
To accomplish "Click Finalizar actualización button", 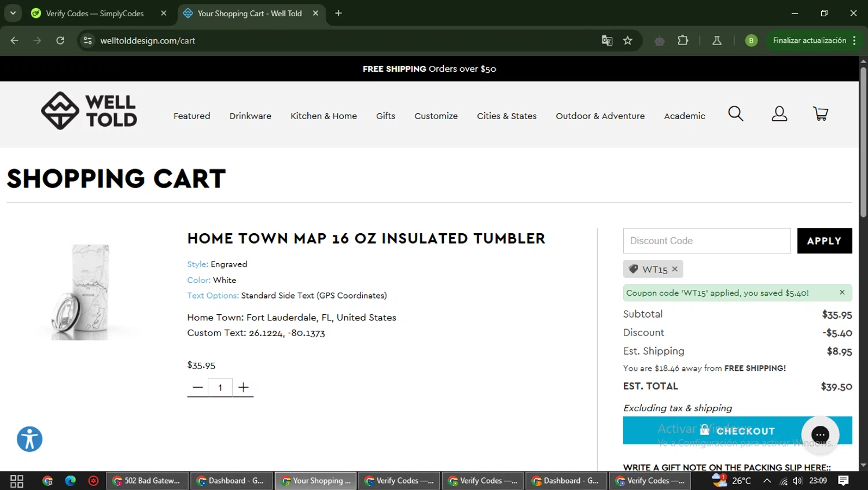I will pos(809,40).
